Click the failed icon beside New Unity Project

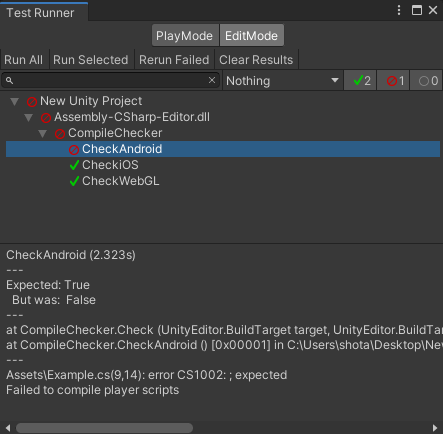[x=32, y=101]
